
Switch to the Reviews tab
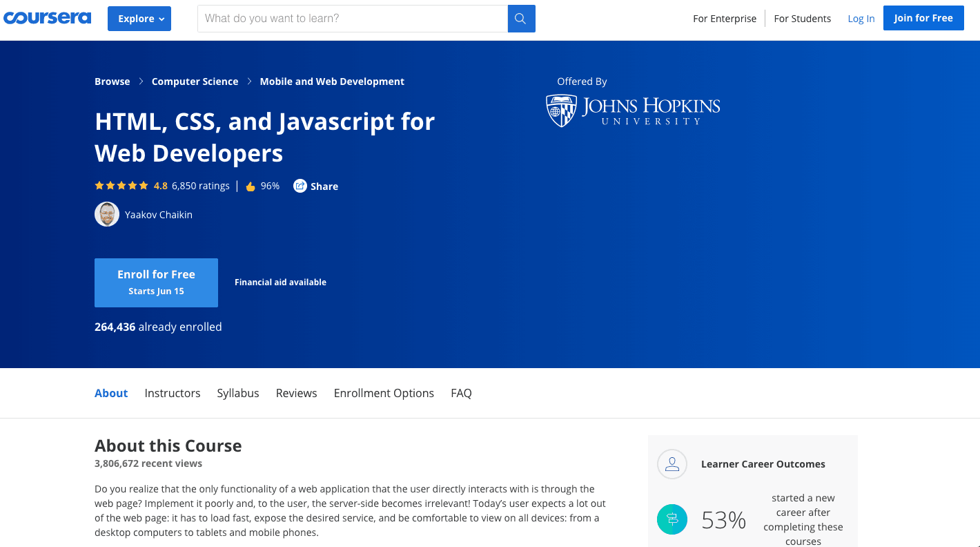(x=296, y=393)
